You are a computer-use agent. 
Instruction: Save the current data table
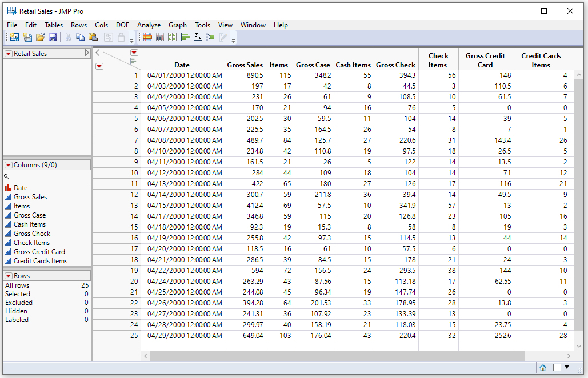click(x=53, y=37)
